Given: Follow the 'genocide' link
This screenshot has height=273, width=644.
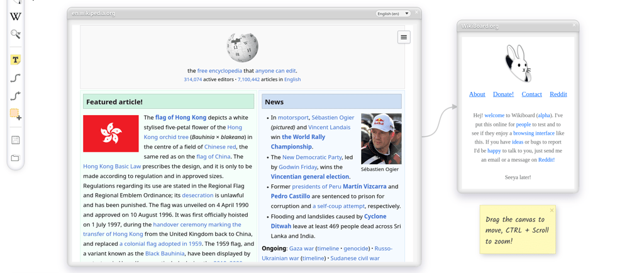Looking at the screenshot, I should click(357, 248).
